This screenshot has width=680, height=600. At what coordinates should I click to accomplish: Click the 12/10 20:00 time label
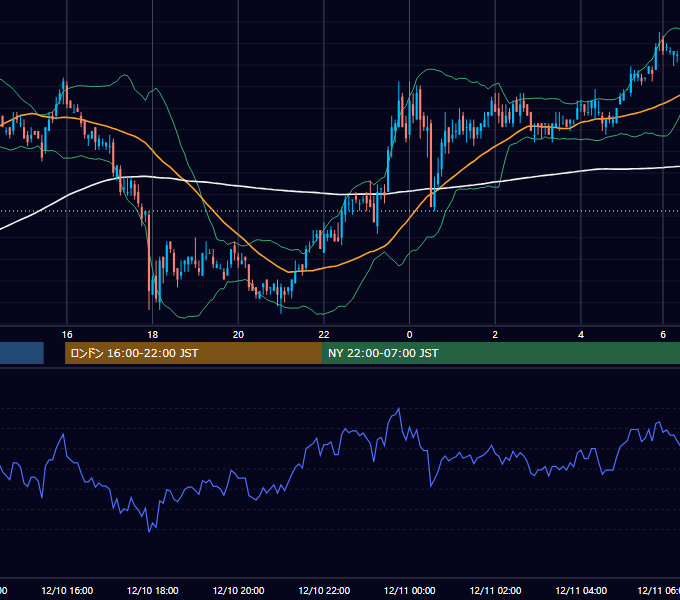238,590
